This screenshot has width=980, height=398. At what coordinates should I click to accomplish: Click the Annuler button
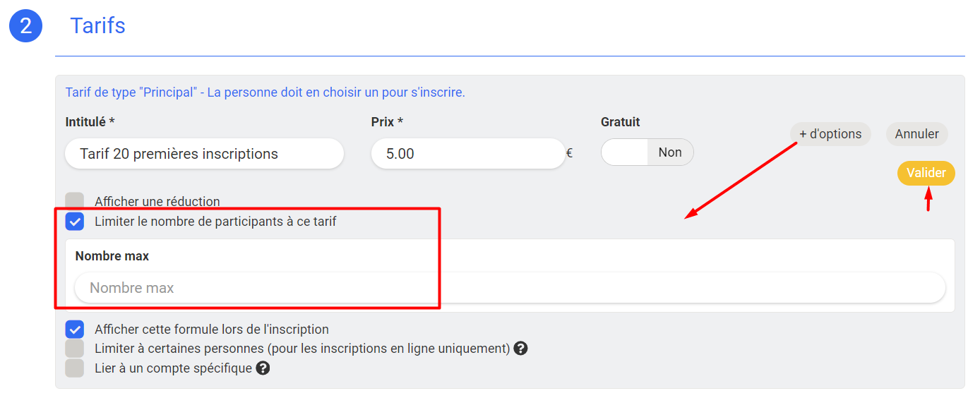coord(917,134)
